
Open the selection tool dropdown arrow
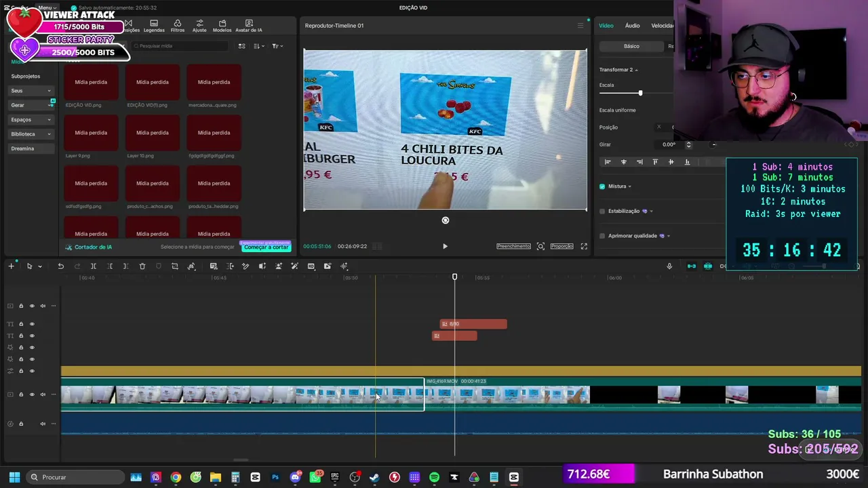(x=40, y=266)
